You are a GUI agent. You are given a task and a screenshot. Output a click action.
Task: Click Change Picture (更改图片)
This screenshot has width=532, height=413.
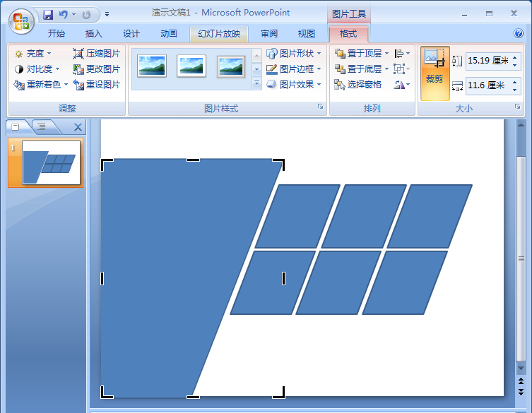pyautogui.click(x=97, y=69)
